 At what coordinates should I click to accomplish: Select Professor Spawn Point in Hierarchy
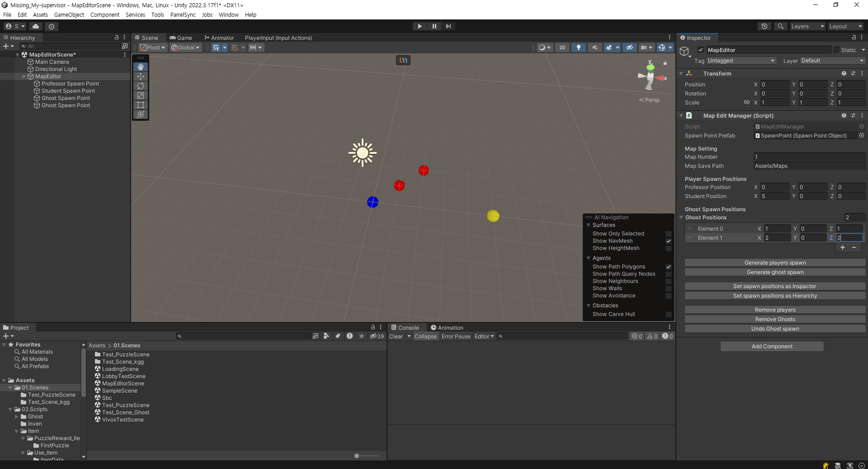[x=70, y=84]
